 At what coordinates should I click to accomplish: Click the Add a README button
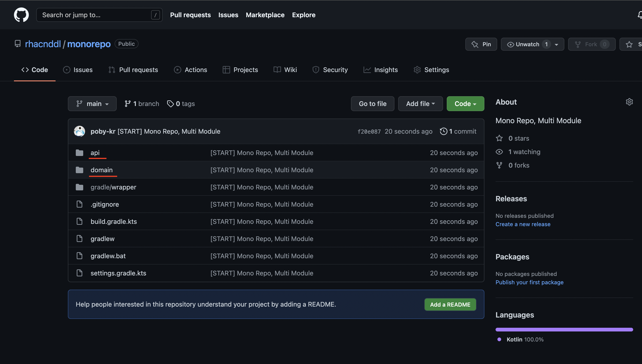pyautogui.click(x=450, y=304)
